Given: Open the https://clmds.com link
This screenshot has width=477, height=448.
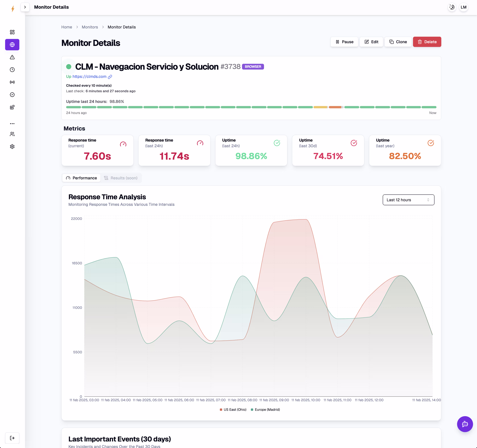Looking at the screenshot, I should [89, 76].
